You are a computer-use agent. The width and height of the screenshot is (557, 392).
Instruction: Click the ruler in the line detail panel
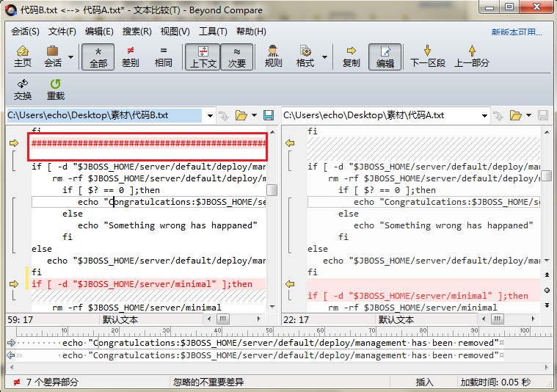coord(284,332)
